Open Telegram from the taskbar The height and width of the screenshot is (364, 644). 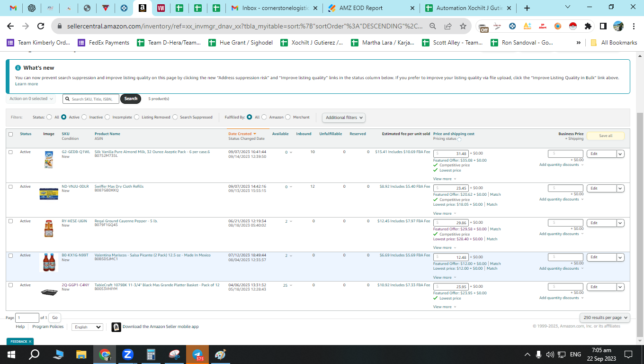click(197, 354)
